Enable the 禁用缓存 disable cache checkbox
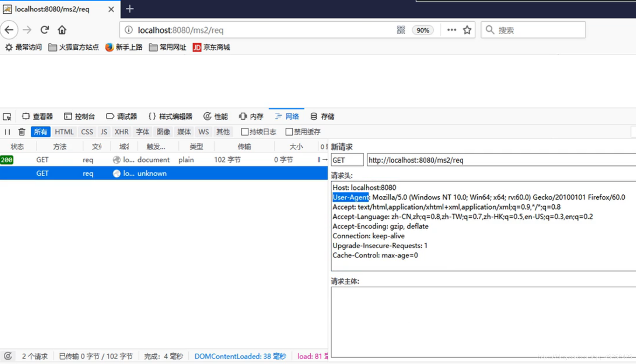636x364 pixels. point(289,132)
